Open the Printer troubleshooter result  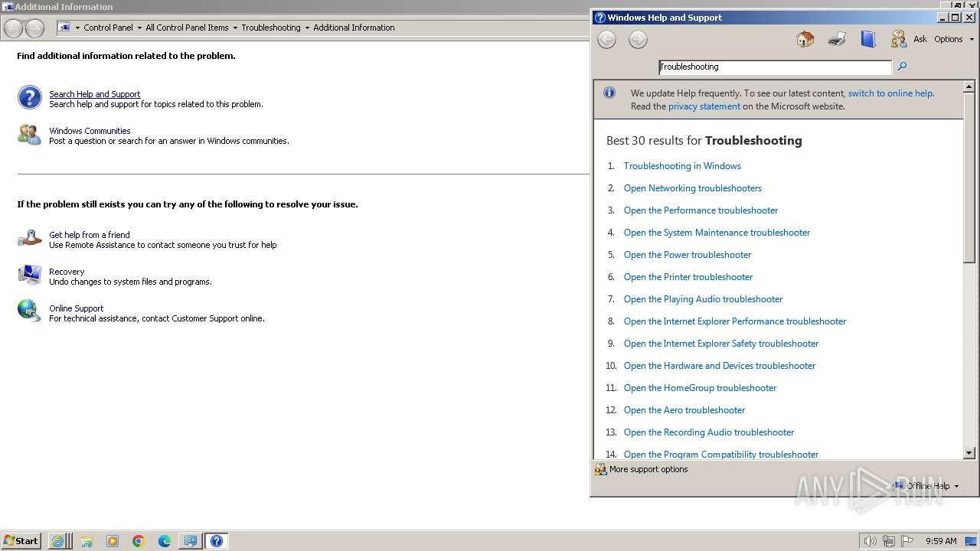pyautogui.click(x=688, y=277)
